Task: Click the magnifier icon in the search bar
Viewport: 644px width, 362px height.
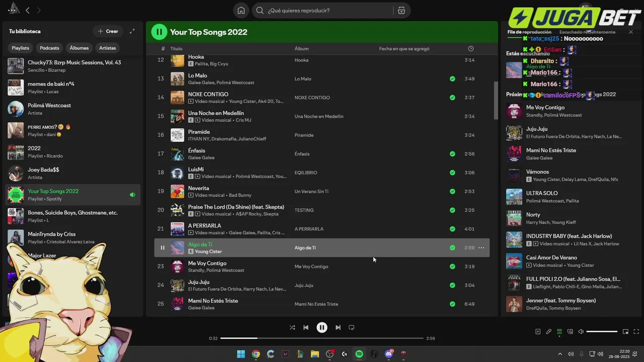Action: click(x=260, y=11)
